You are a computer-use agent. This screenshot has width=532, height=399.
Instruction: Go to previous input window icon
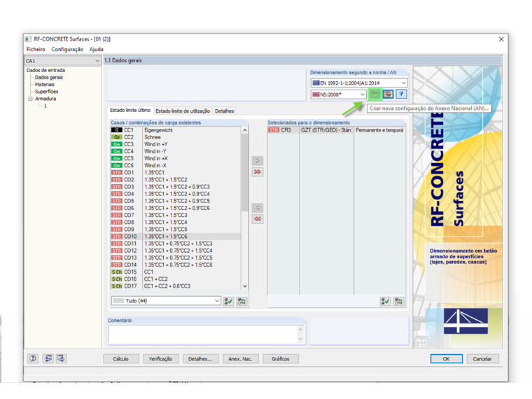pos(48,358)
